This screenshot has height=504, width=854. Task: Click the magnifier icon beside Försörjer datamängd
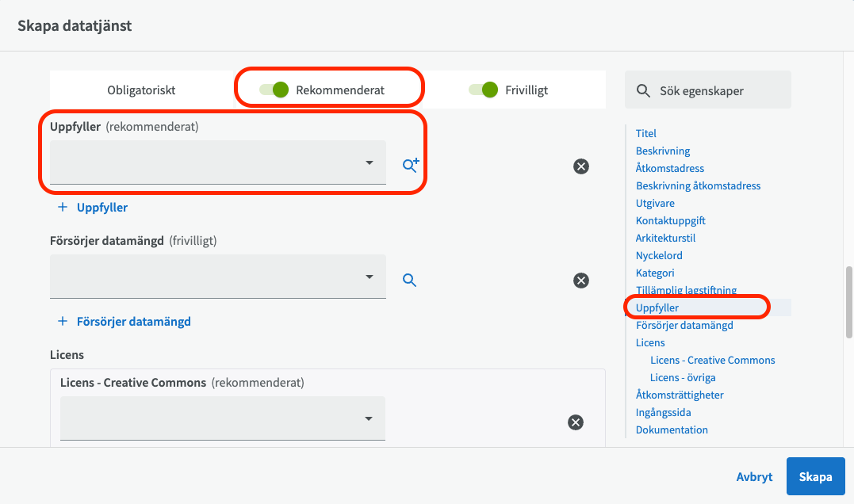(409, 280)
